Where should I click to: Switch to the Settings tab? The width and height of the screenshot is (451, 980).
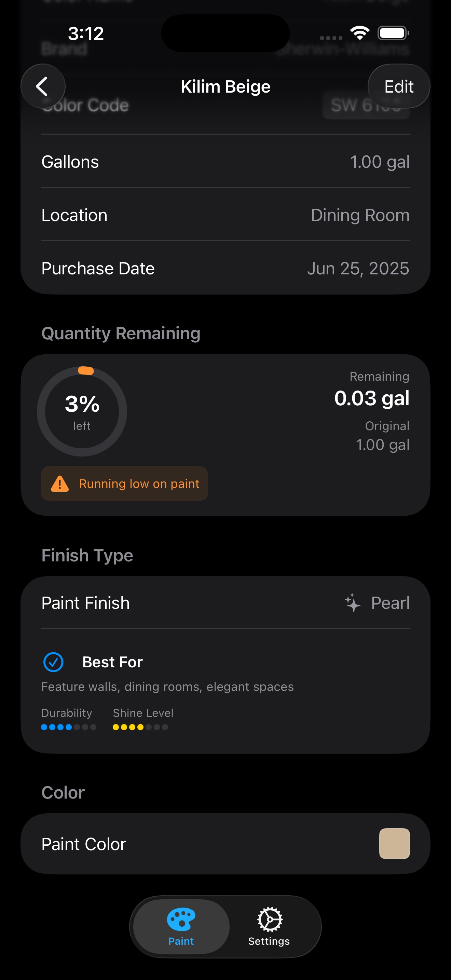coord(269,927)
